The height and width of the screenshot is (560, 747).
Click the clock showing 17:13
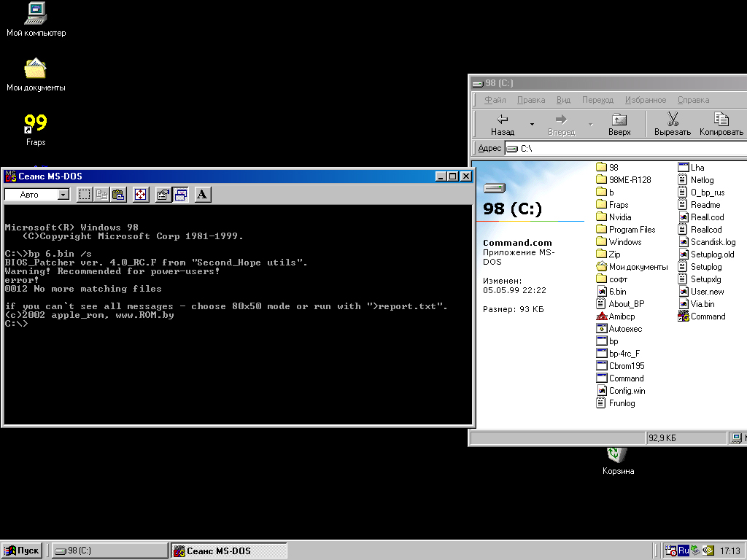[x=729, y=551]
